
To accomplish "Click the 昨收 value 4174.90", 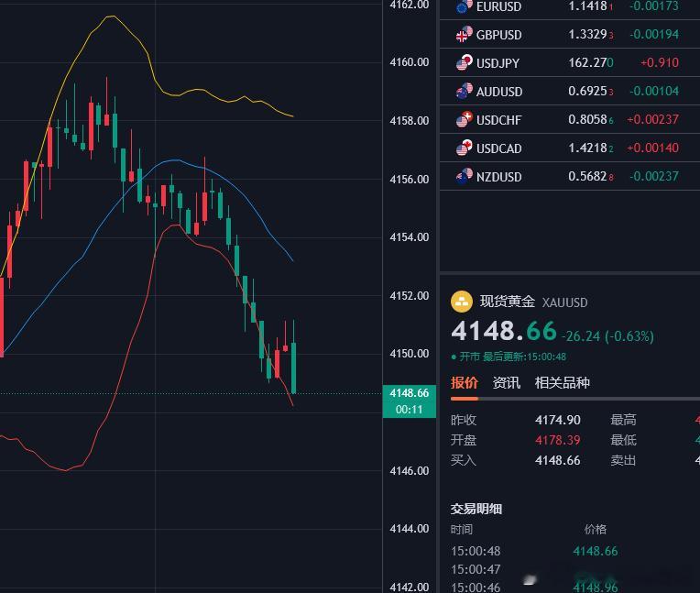I will pyautogui.click(x=558, y=420).
